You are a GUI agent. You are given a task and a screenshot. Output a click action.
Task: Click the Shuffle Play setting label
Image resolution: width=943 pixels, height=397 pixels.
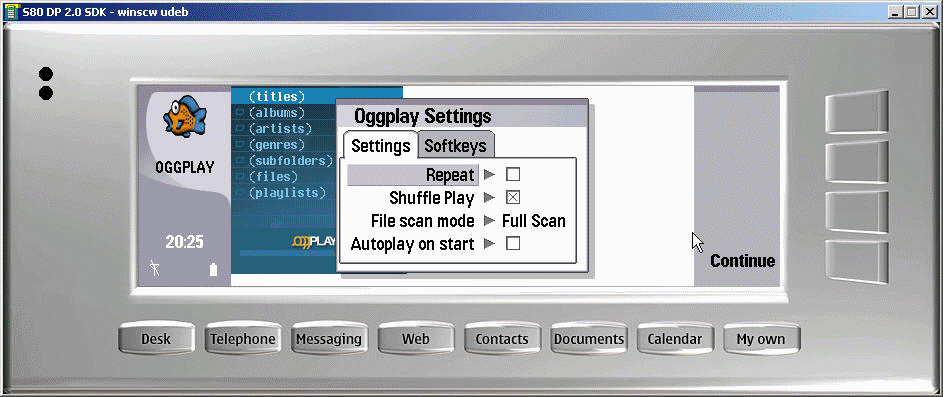[x=432, y=197]
